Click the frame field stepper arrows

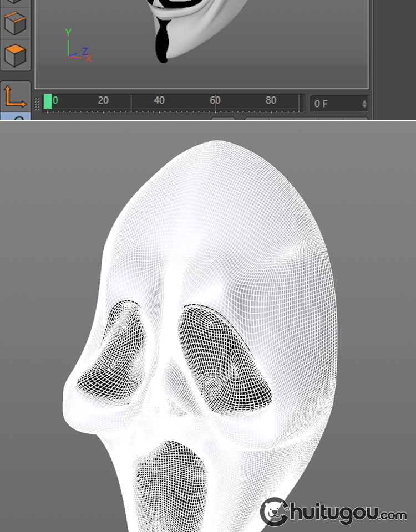364,104
